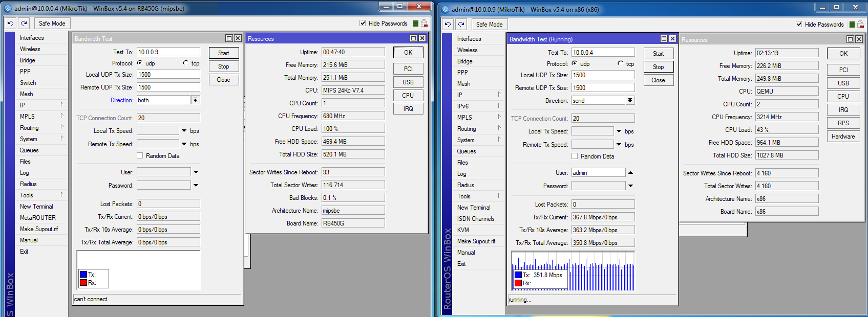Open IP submenu in the left WinBox menu
Image resolution: width=868 pixels, height=317 pixels.
tap(41, 105)
